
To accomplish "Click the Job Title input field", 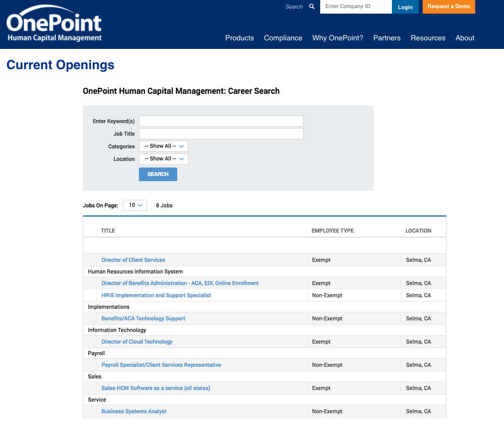I will [221, 133].
